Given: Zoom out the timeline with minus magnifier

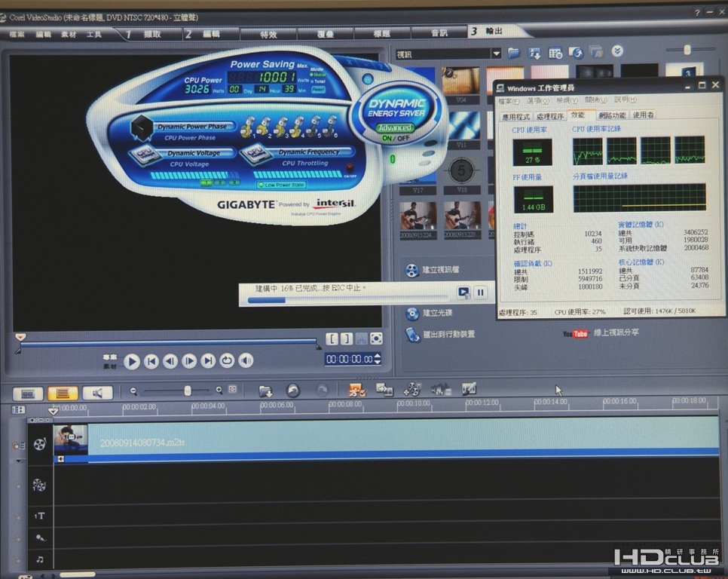Looking at the screenshot, I should tap(133, 391).
